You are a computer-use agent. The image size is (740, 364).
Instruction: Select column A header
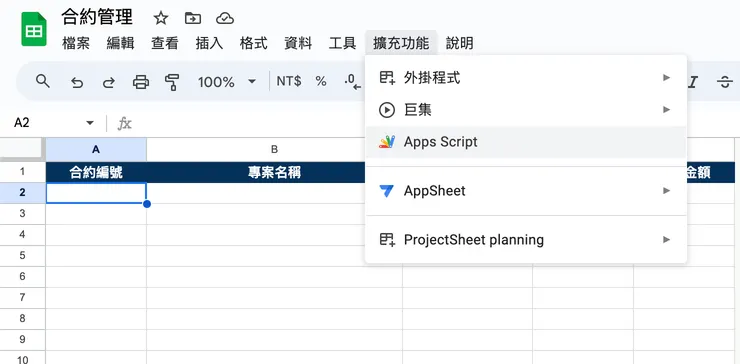coord(96,150)
